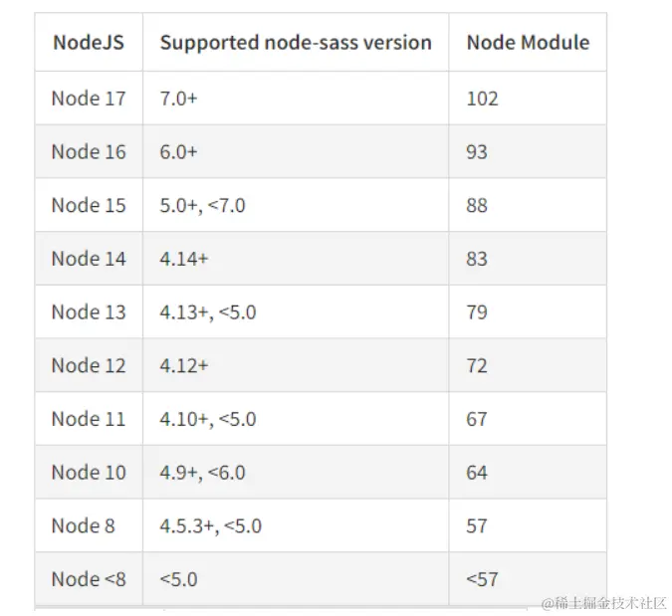
Task: Select the 4.13+, <5.0 cell
Action: click(x=208, y=311)
